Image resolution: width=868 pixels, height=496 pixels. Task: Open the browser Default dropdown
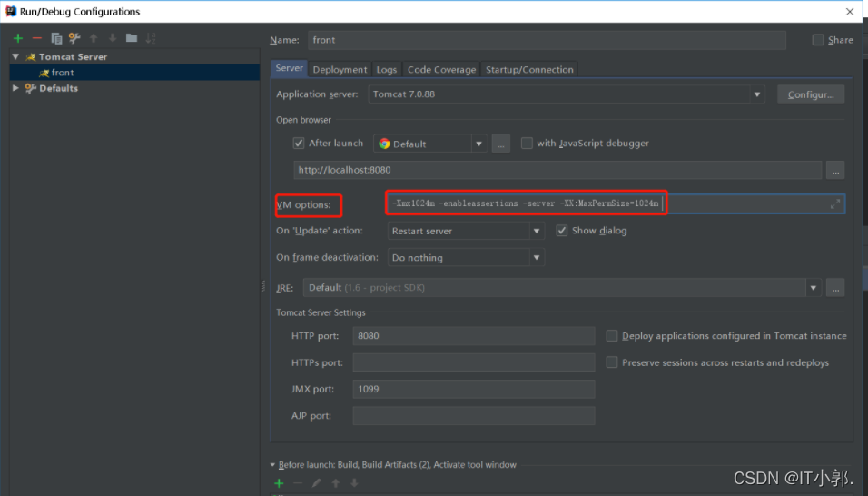pyautogui.click(x=430, y=144)
